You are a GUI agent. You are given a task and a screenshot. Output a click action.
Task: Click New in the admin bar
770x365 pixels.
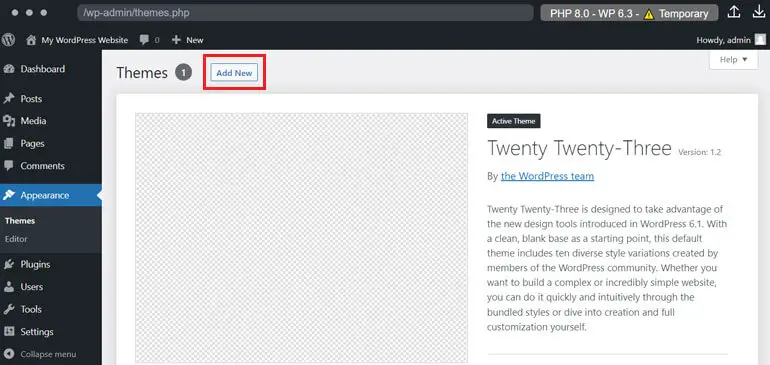pos(194,40)
